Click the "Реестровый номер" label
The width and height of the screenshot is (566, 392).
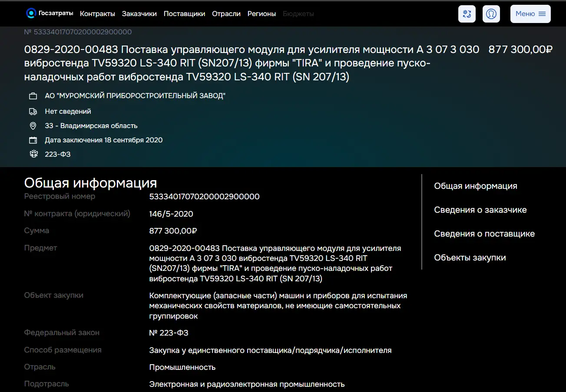[x=60, y=197]
